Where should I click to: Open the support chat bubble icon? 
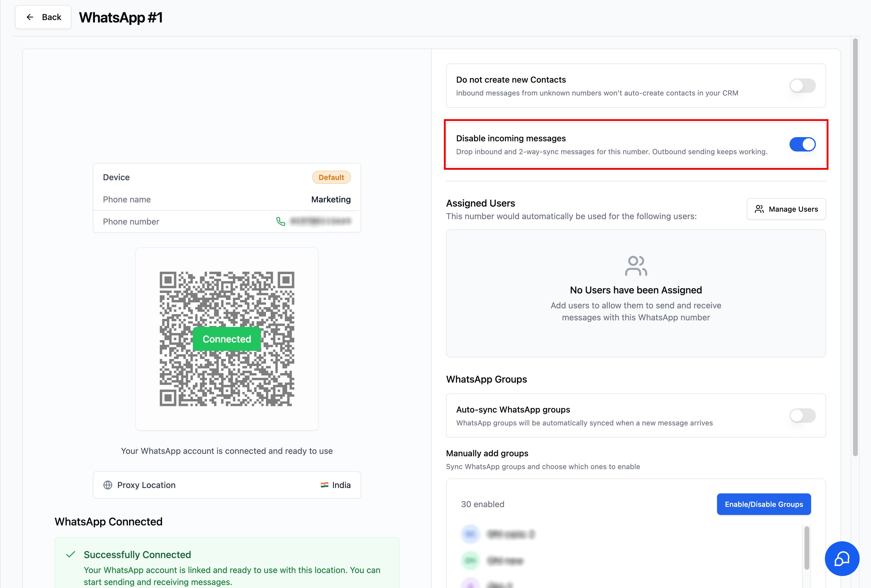click(x=842, y=559)
